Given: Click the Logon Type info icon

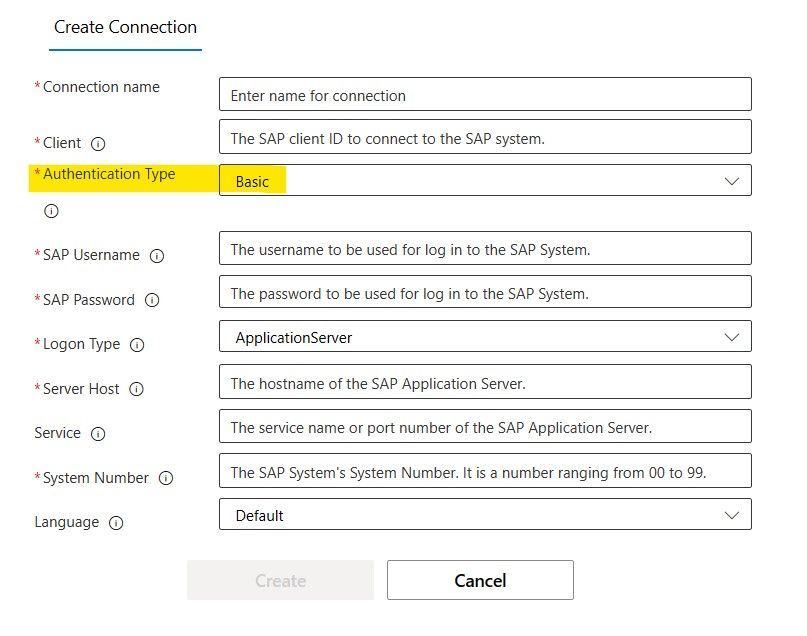Looking at the screenshot, I should click(137, 344).
